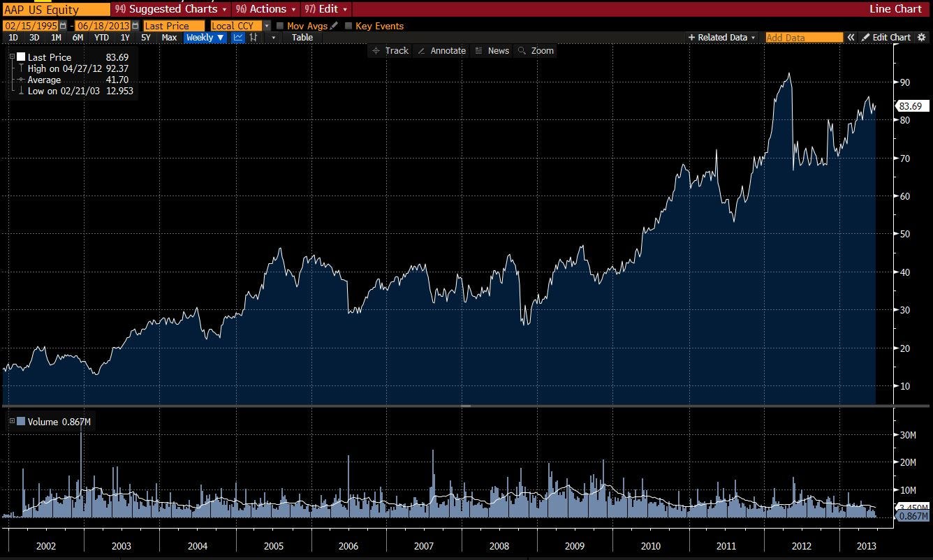Open the Actions menu

click(x=266, y=9)
